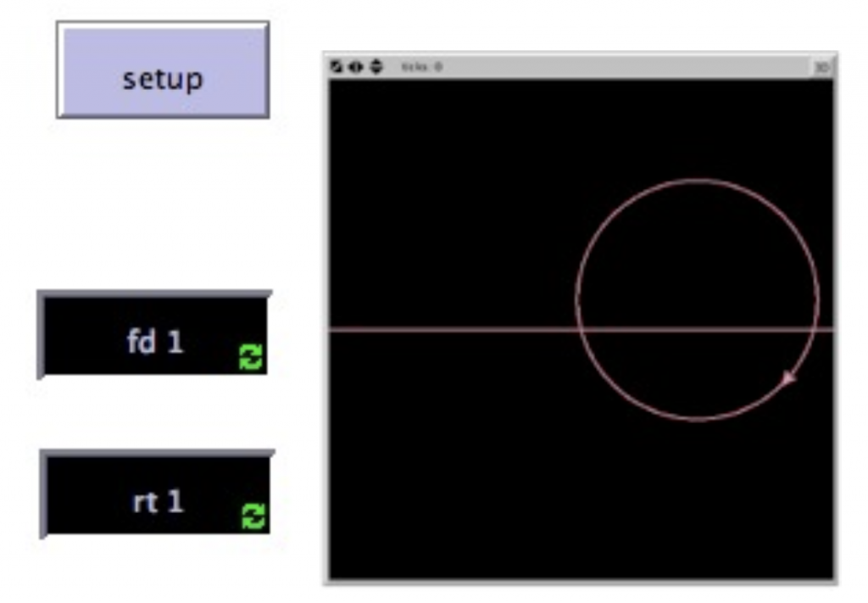
Task: Click where the circle's left edge crosses the line
Action: [x=581, y=329]
